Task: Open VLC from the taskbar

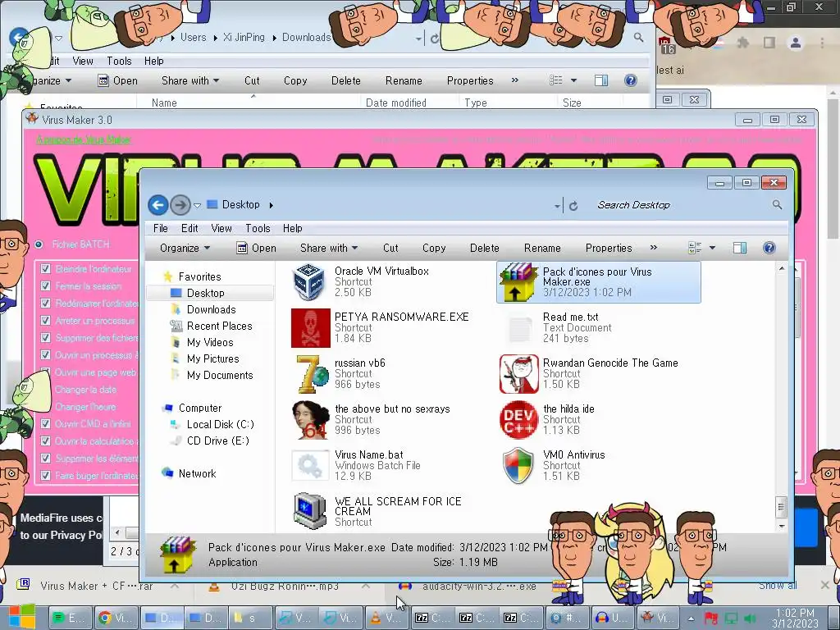Action: click(389, 619)
